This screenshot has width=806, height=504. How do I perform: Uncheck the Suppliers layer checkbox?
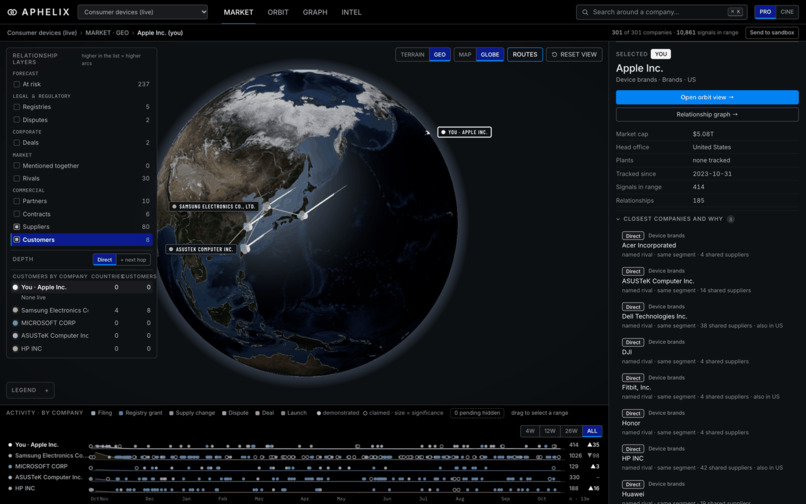point(16,227)
